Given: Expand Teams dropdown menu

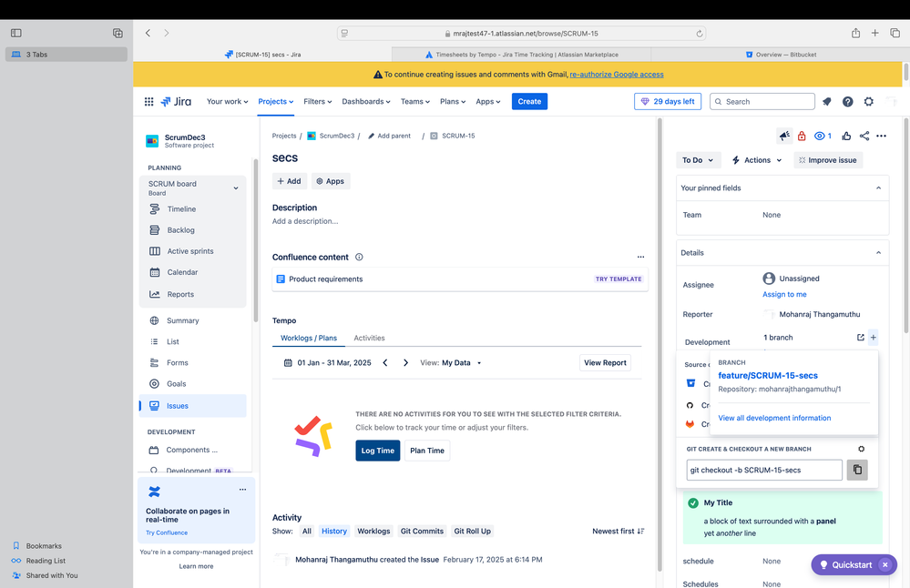Looking at the screenshot, I should point(415,101).
